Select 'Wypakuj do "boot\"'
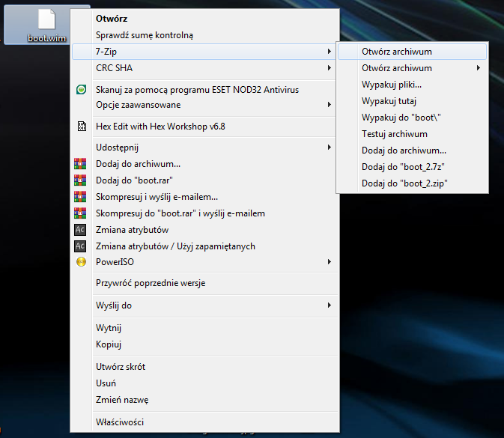Screen dimensions: 504x438 pyautogui.click(x=412, y=118)
